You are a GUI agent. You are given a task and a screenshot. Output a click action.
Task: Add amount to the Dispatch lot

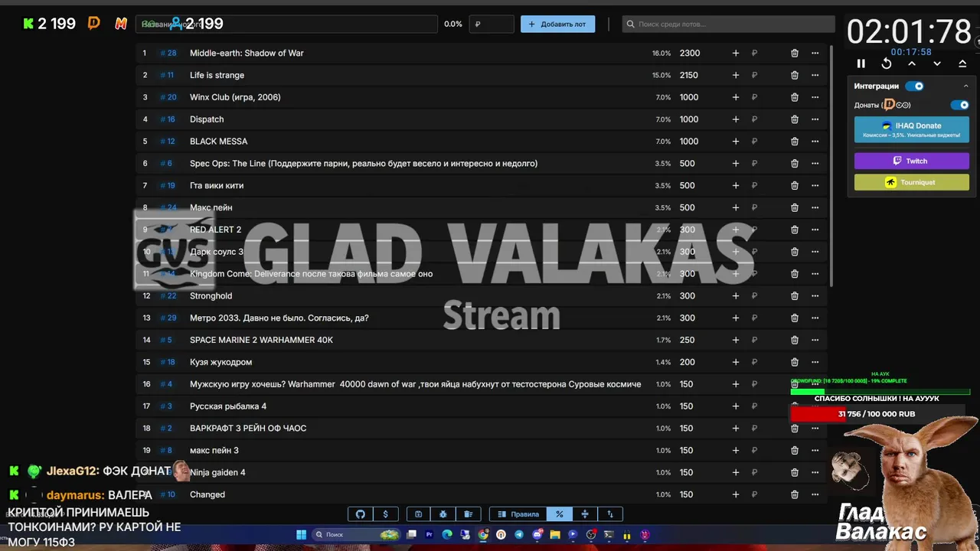click(x=736, y=119)
